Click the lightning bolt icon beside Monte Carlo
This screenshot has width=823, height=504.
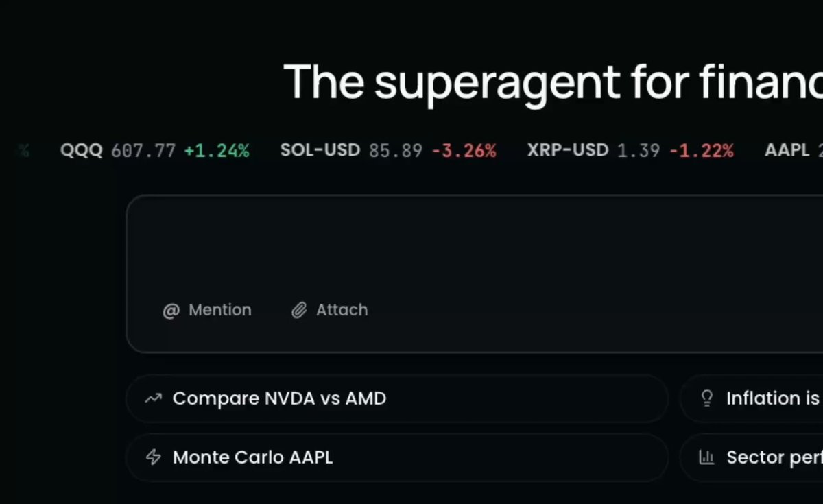pyautogui.click(x=154, y=457)
